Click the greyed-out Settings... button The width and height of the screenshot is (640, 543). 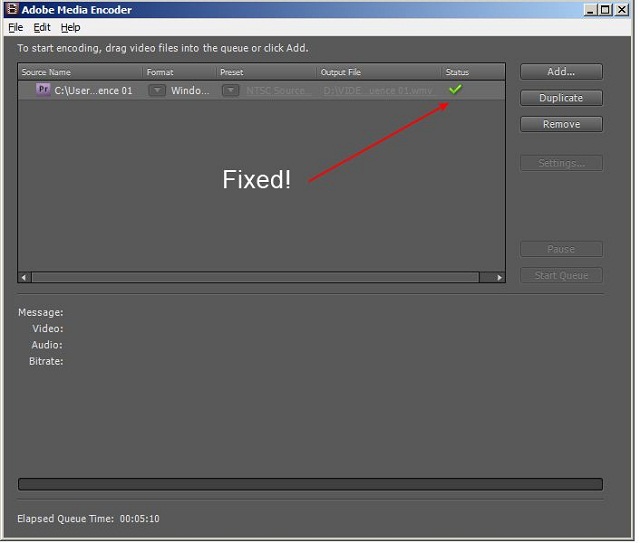561,163
